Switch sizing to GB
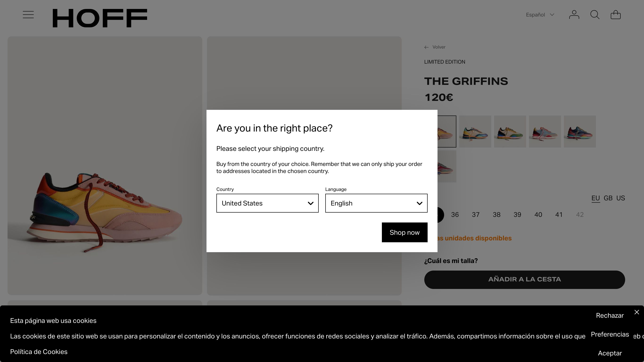This screenshot has height=362, width=644. tap(608, 198)
